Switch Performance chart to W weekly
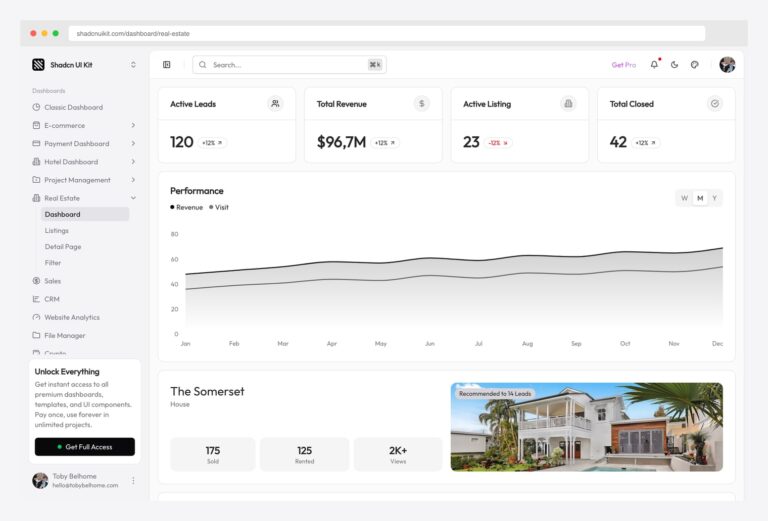 tap(684, 198)
